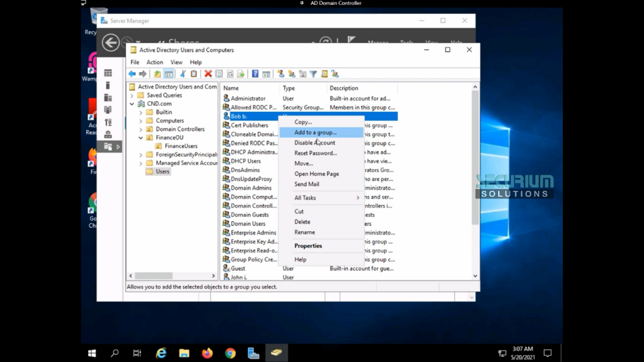Click the Up one level folder icon

[x=157, y=74]
